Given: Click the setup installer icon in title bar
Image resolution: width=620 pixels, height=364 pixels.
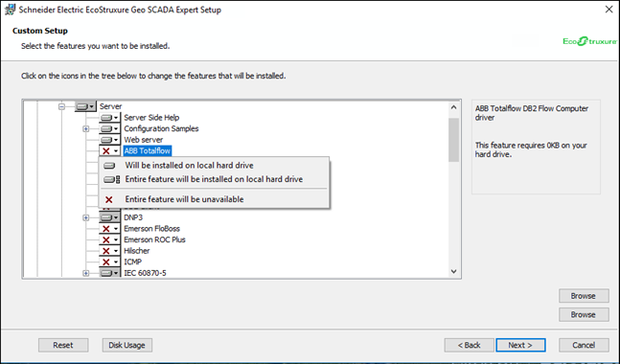Looking at the screenshot, I should [x=10, y=10].
